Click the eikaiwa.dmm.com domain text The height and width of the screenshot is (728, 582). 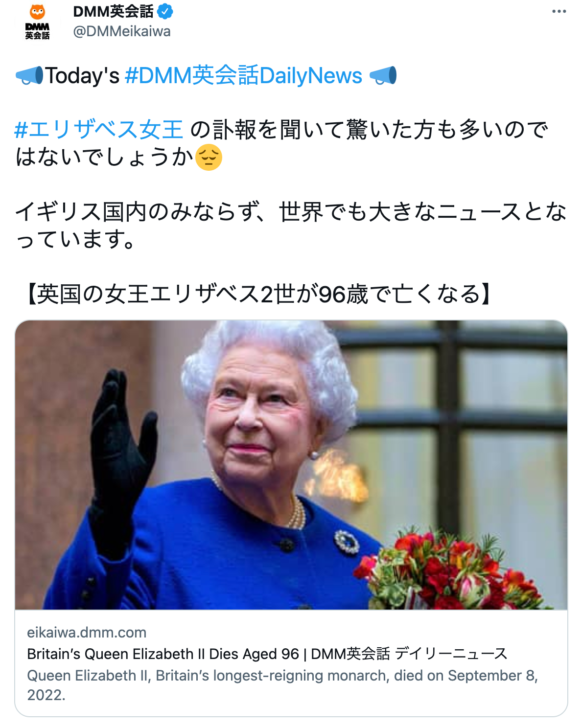click(87, 632)
